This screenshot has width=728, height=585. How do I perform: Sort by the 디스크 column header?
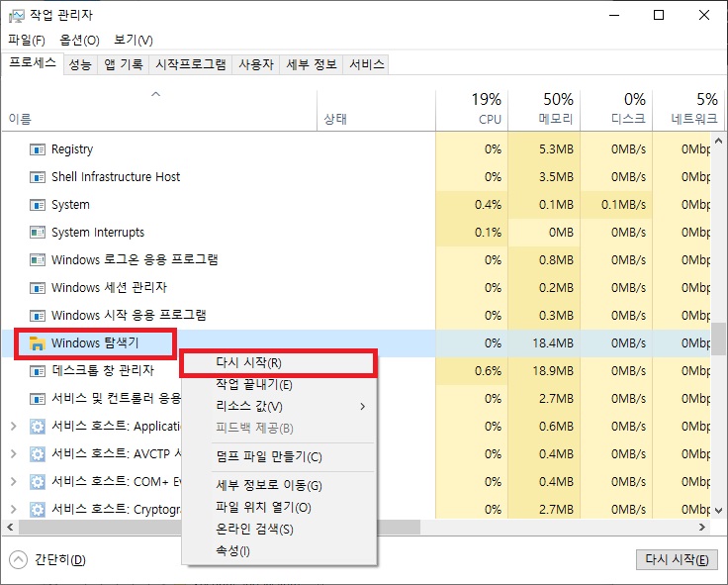(616, 111)
